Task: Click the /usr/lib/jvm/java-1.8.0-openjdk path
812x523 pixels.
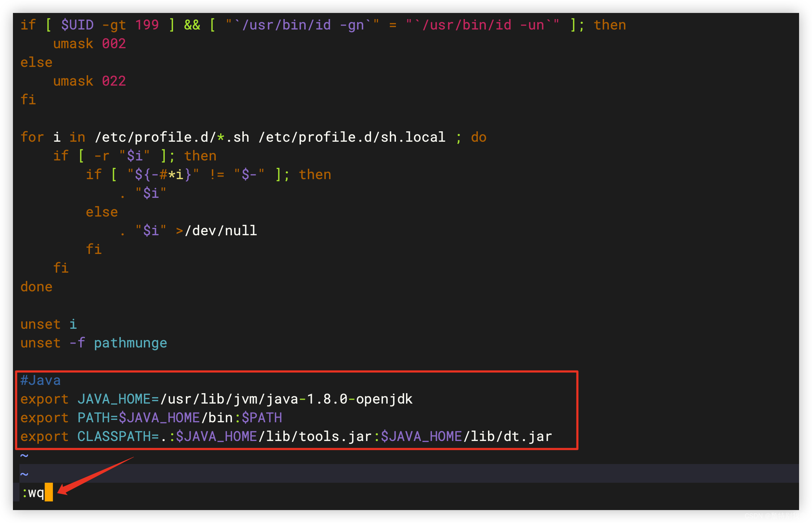Action: pyautogui.click(x=286, y=399)
